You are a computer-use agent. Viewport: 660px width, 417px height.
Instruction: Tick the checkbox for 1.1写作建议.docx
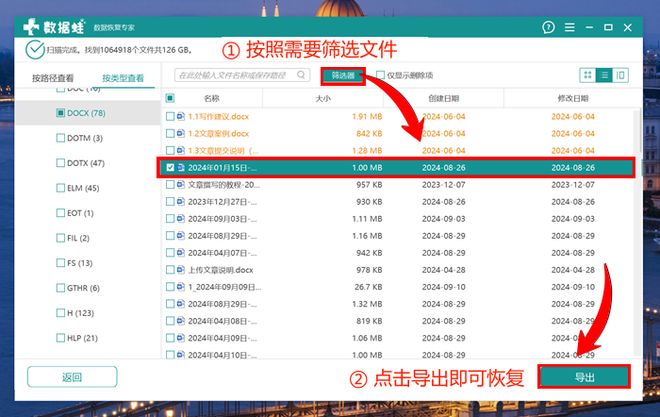170,116
